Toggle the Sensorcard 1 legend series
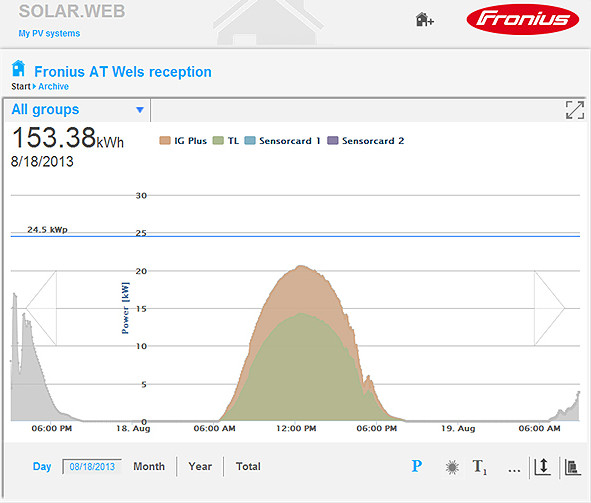The width and height of the screenshot is (591, 503). (282, 141)
